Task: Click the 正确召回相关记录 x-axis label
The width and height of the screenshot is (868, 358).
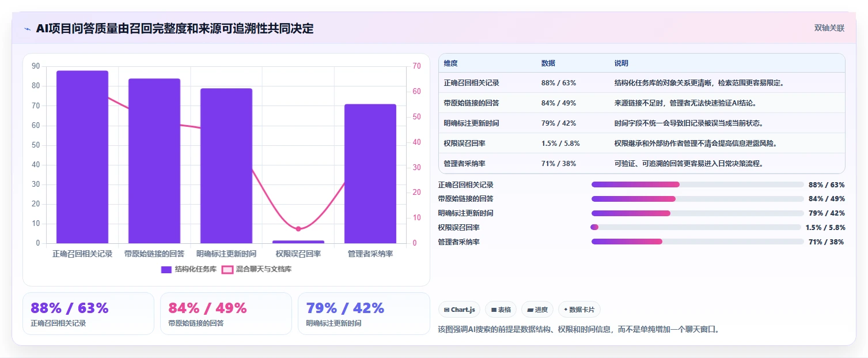Action: 82,254
